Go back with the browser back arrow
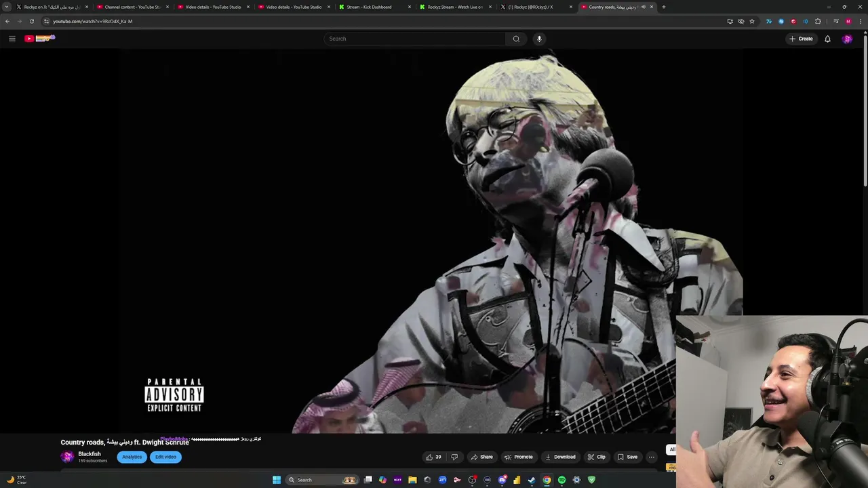The height and width of the screenshot is (488, 868). click(x=7, y=21)
